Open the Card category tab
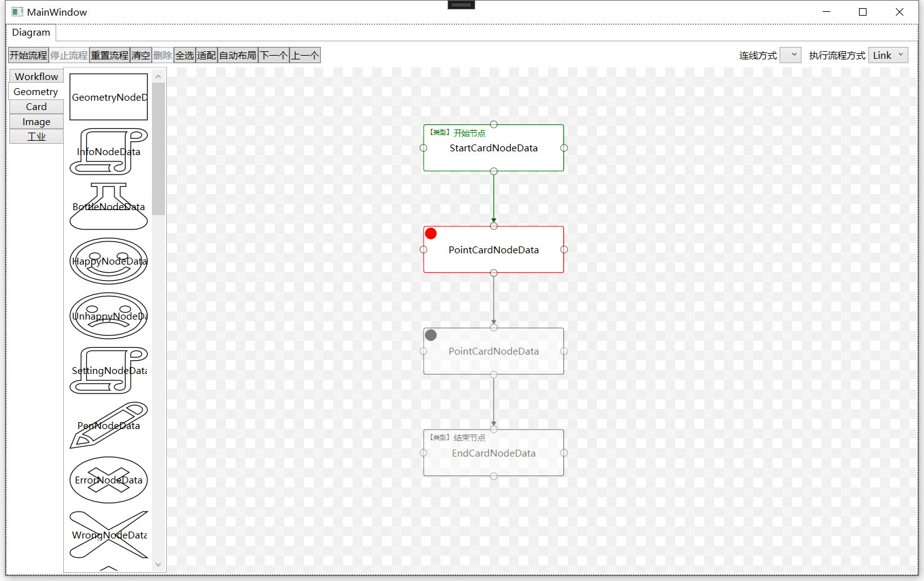Screen dimensions: 924x581 pyautogui.click(x=36, y=106)
